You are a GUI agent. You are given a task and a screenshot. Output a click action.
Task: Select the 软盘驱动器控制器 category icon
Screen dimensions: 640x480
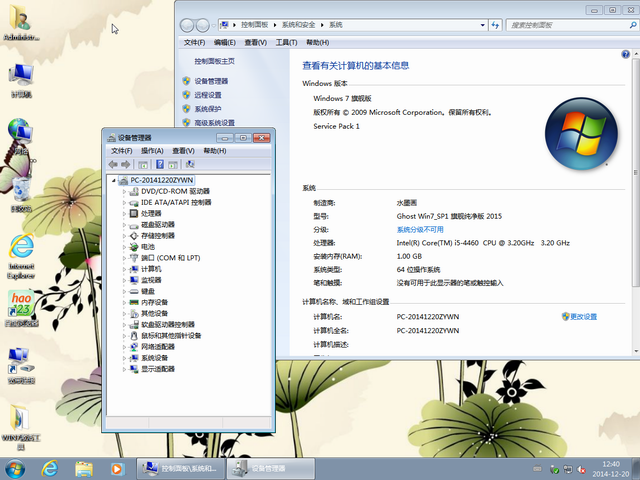pyautogui.click(x=134, y=324)
